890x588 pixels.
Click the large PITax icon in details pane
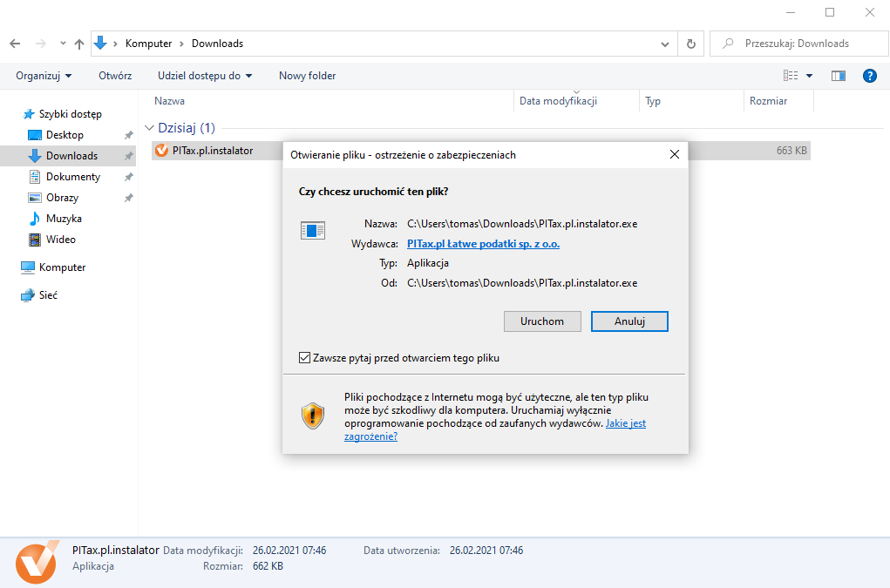pos(37,562)
